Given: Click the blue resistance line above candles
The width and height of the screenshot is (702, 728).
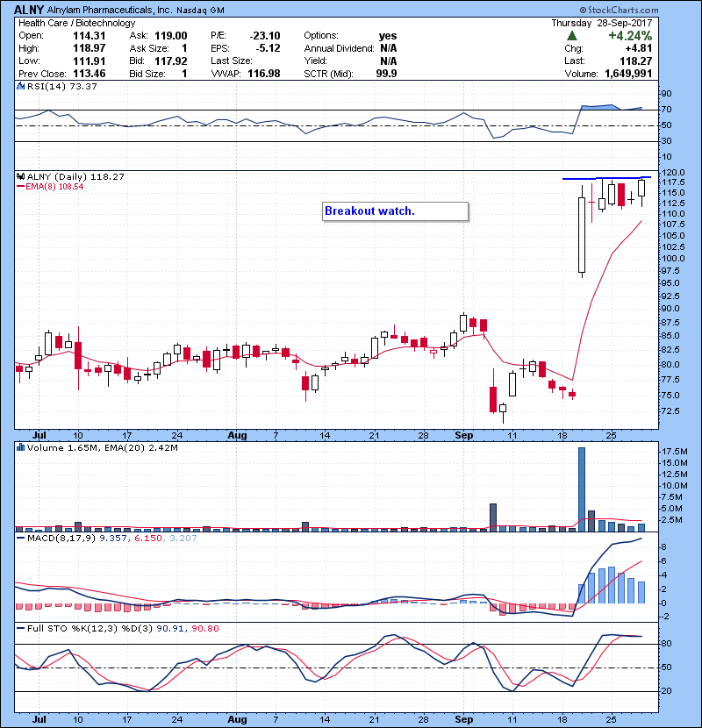Looking at the screenshot, I should tap(606, 178).
